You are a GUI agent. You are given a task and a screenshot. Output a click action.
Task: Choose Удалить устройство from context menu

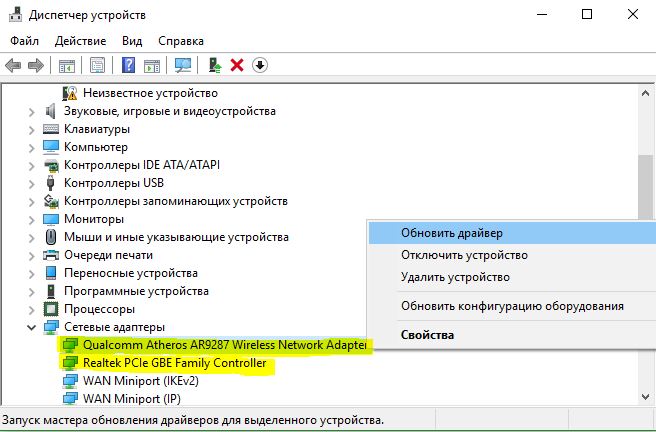coord(512,277)
